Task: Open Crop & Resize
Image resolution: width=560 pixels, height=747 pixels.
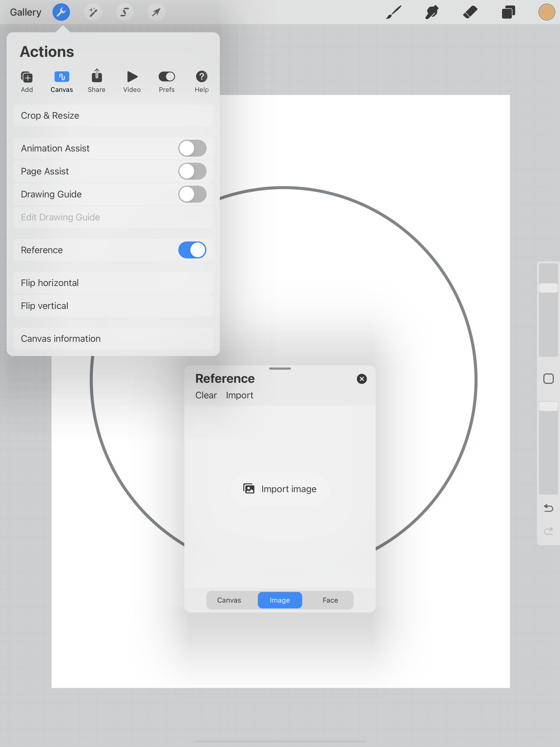Action: [x=113, y=115]
